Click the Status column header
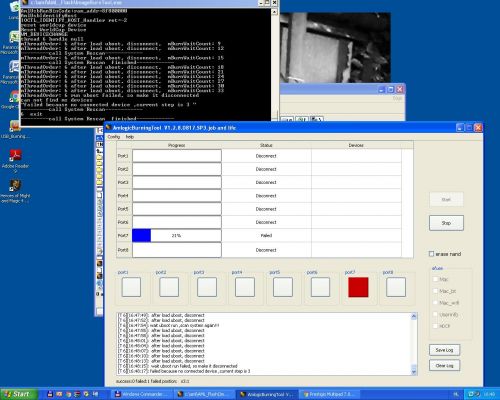Image resolution: width=500 pixels, height=400 pixels. coord(266,145)
